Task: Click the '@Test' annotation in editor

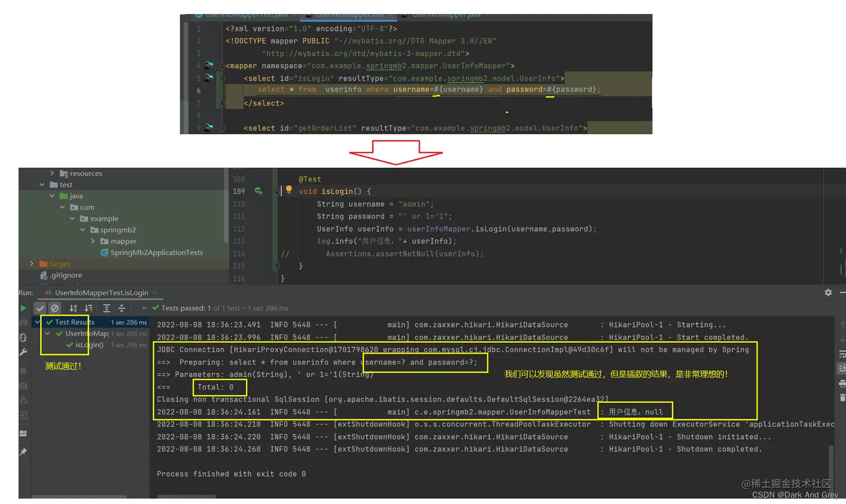Action: 310,180
